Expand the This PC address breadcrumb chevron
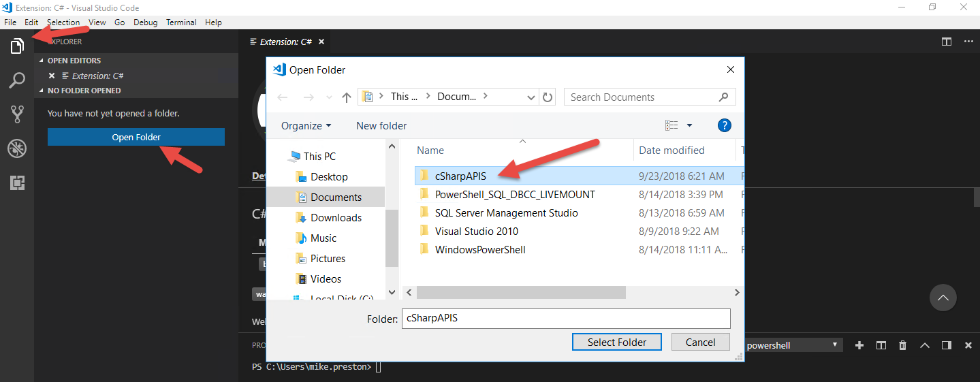980x382 pixels. pyautogui.click(x=428, y=97)
